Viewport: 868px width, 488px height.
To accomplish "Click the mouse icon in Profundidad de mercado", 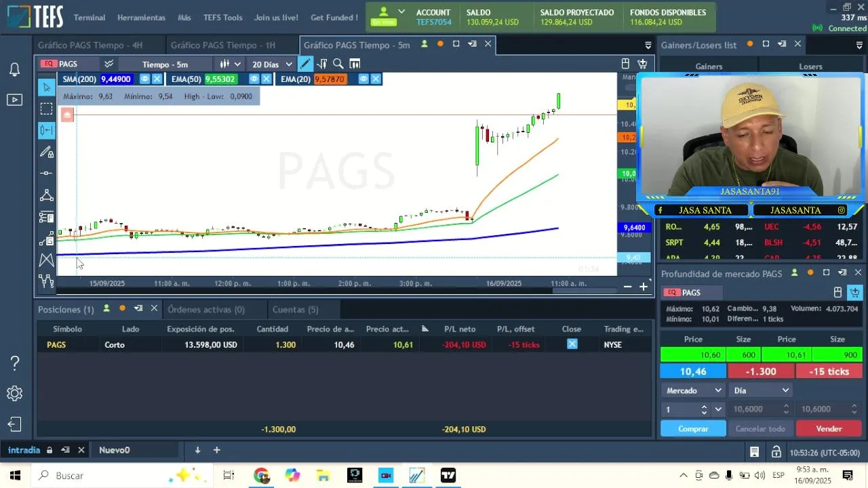I will point(837,292).
